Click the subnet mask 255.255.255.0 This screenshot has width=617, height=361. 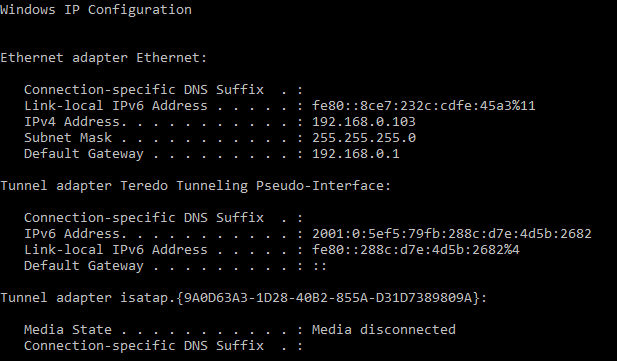pyautogui.click(x=364, y=138)
